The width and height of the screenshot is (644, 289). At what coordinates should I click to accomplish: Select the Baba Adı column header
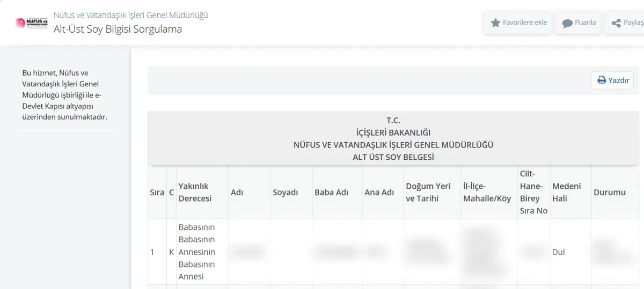click(338, 192)
